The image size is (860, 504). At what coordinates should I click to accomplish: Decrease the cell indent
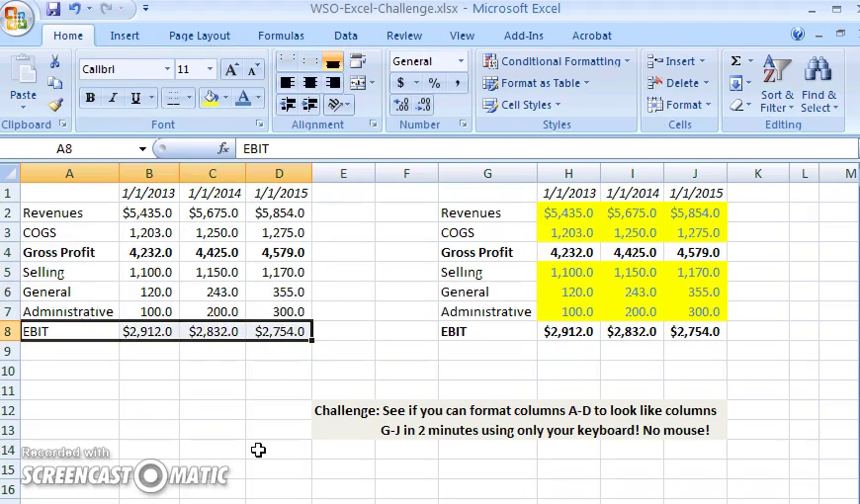[x=288, y=105]
